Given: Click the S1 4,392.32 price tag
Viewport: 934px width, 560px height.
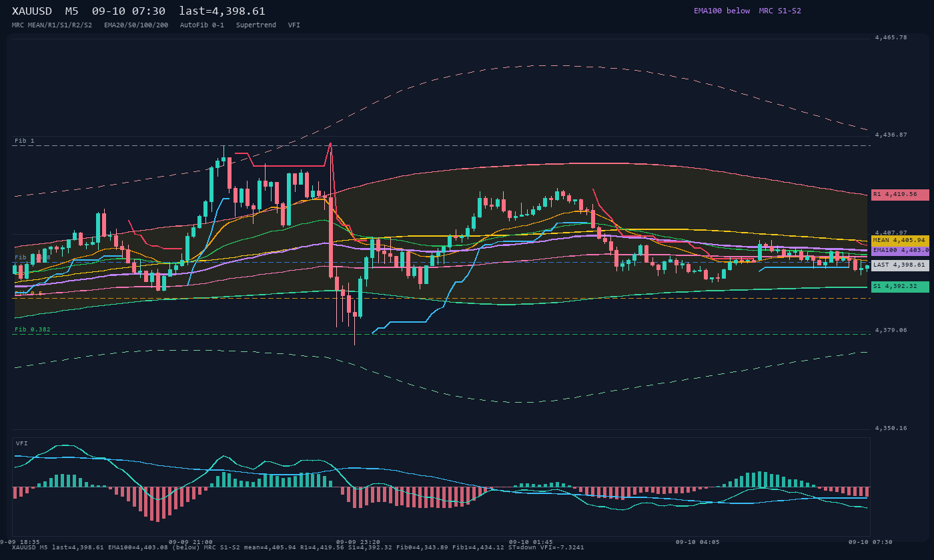Looking at the screenshot, I should point(900,287).
